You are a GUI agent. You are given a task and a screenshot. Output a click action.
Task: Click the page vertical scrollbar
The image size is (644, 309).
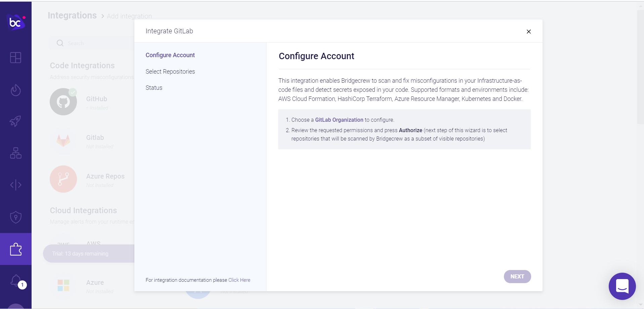pyautogui.click(x=640, y=67)
